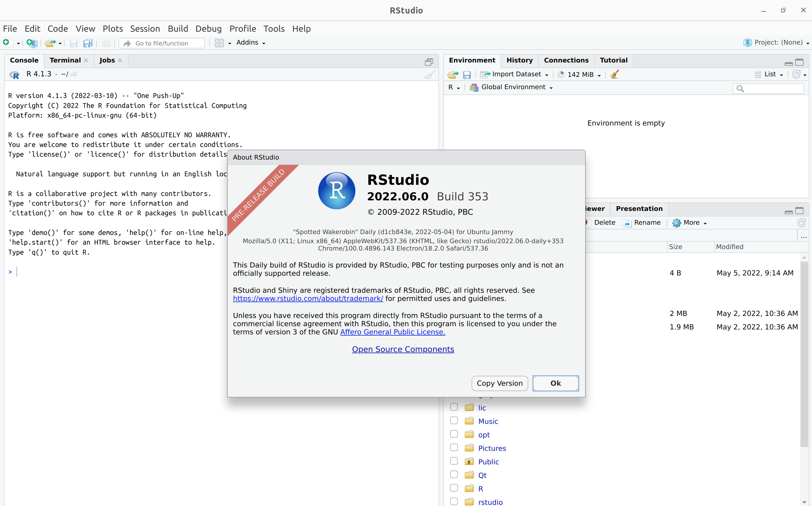The height and width of the screenshot is (506, 812).
Task: Expand the List view dropdown
Action: (x=770, y=74)
